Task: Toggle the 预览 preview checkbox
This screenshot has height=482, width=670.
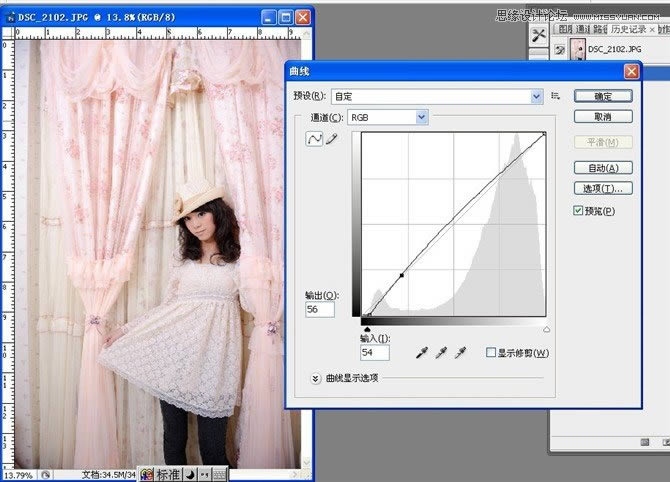Action: pos(578,210)
